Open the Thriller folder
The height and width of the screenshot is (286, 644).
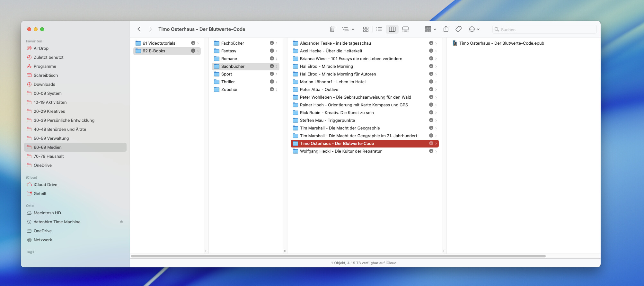tap(228, 82)
